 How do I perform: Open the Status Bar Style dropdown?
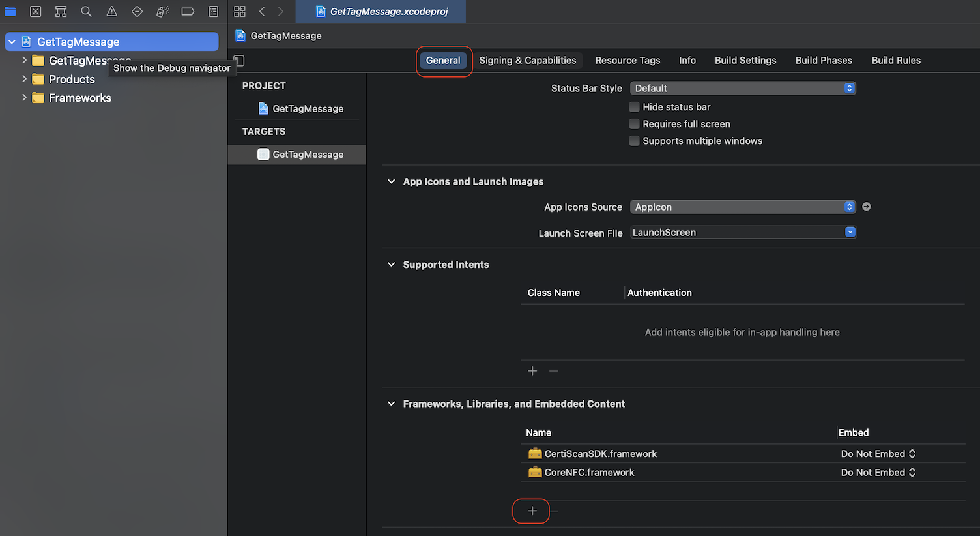click(743, 88)
